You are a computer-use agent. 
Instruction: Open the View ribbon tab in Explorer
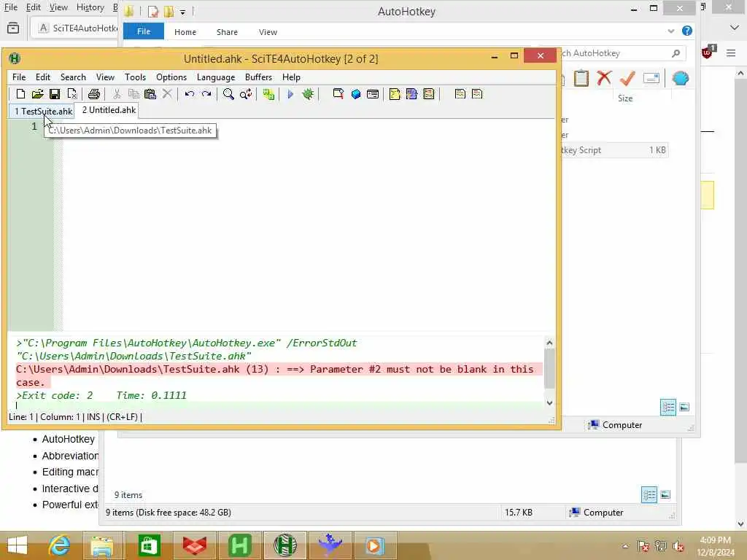pyautogui.click(x=268, y=32)
